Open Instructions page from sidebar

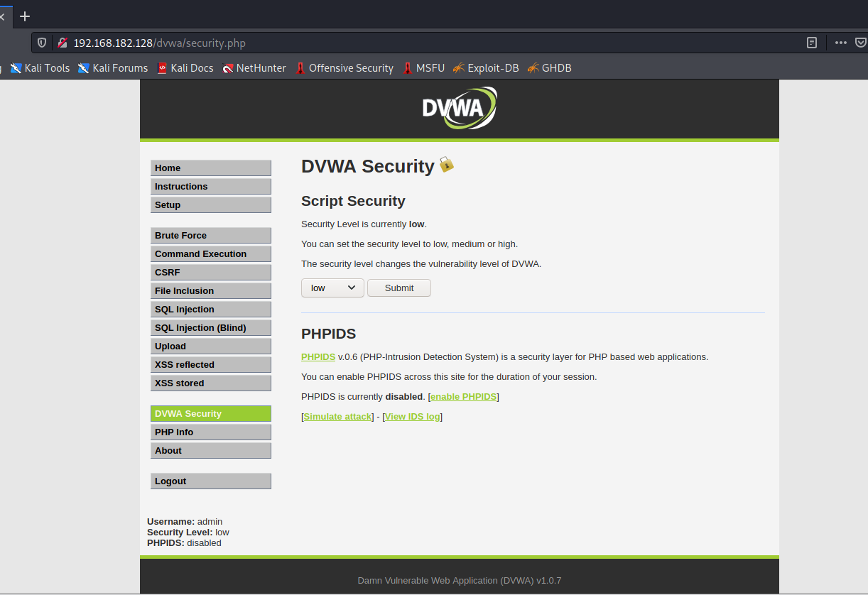click(x=211, y=186)
